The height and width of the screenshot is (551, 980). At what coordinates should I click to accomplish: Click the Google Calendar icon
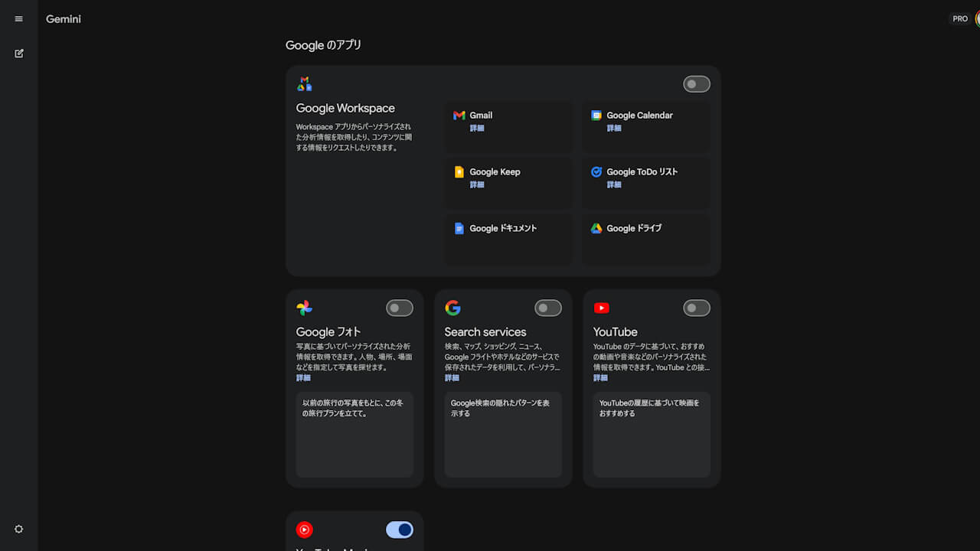coord(596,116)
